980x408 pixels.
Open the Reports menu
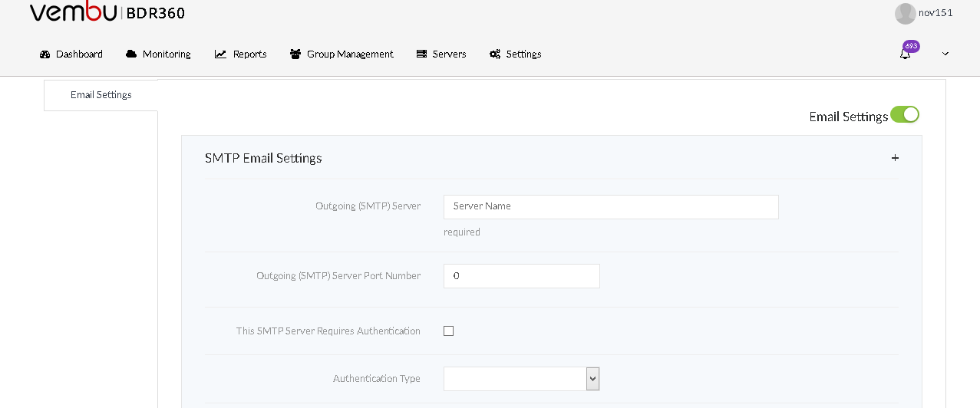coord(241,54)
